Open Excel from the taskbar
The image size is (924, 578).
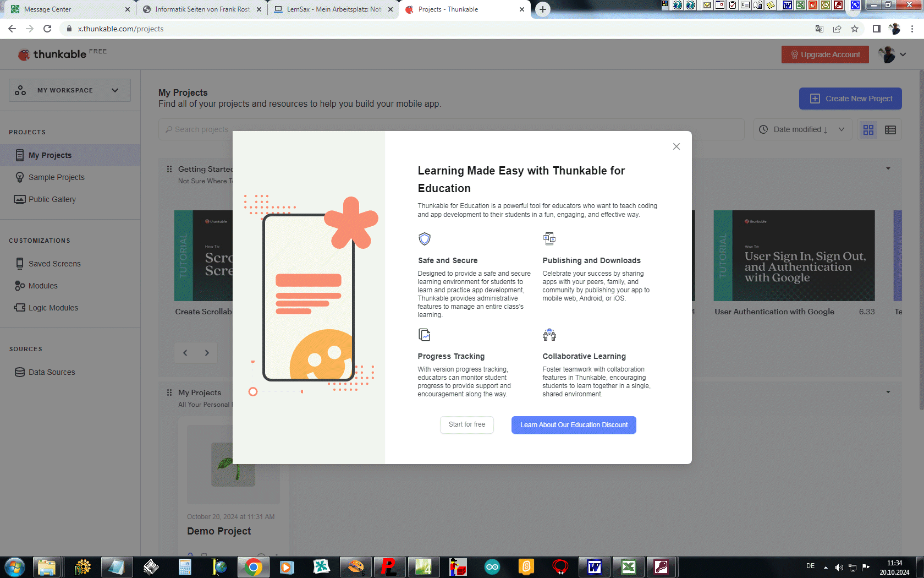629,567
